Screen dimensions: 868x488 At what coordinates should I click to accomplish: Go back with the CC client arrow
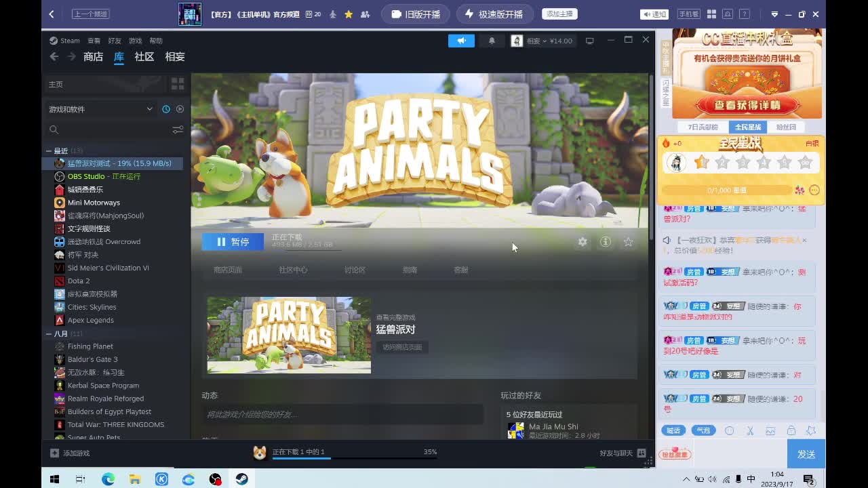tap(52, 14)
